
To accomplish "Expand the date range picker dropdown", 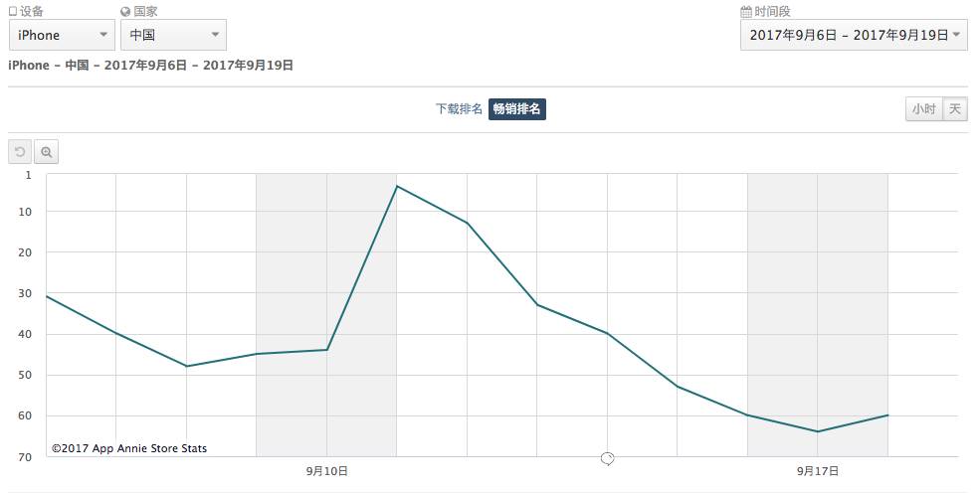I will pos(854,35).
